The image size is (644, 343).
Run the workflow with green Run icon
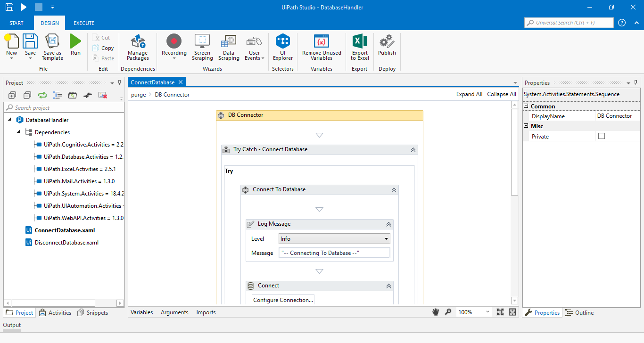[75, 41]
